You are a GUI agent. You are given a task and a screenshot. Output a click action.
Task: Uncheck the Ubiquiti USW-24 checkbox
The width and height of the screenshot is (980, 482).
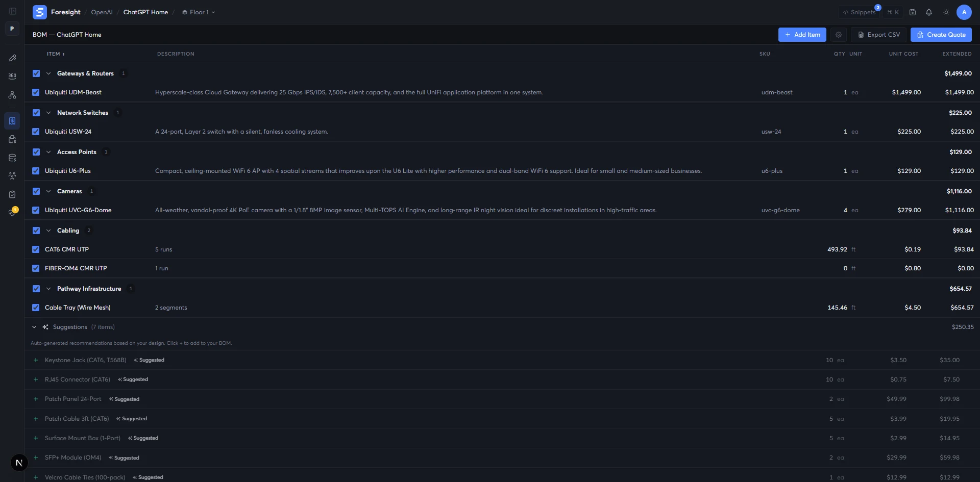click(x=36, y=132)
